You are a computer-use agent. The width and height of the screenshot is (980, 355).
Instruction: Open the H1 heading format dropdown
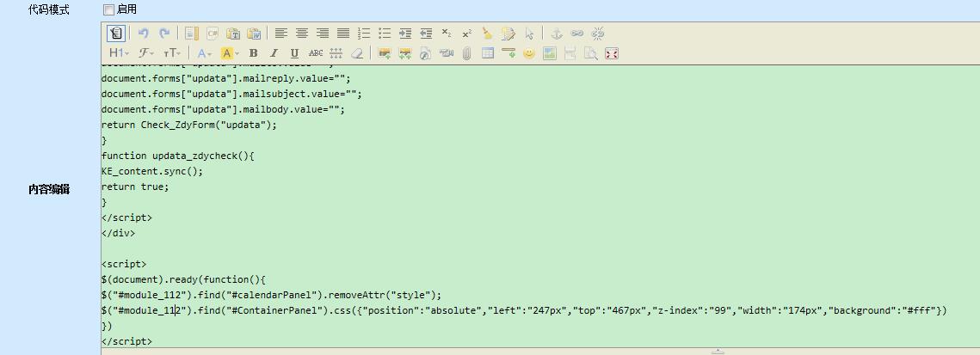(x=119, y=53)
